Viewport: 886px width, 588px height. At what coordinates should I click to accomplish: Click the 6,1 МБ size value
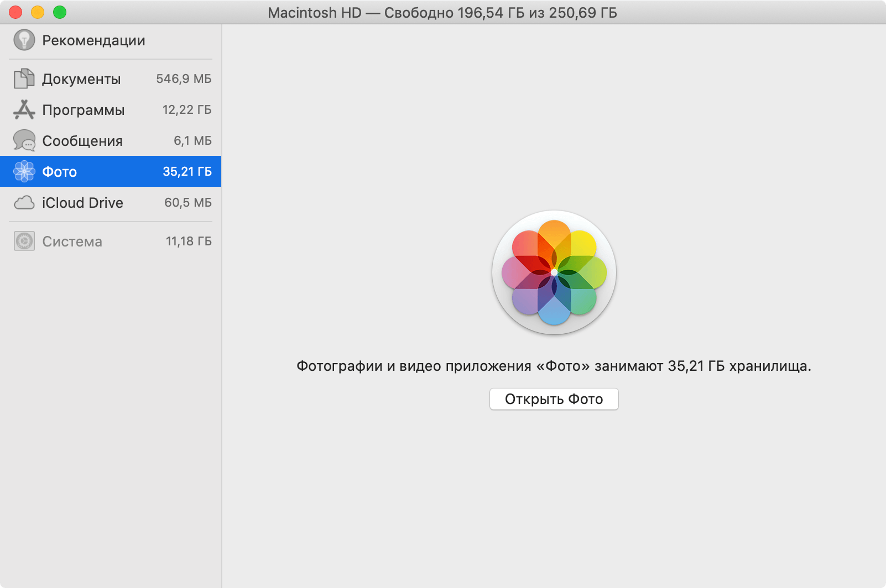click(192, 141)
